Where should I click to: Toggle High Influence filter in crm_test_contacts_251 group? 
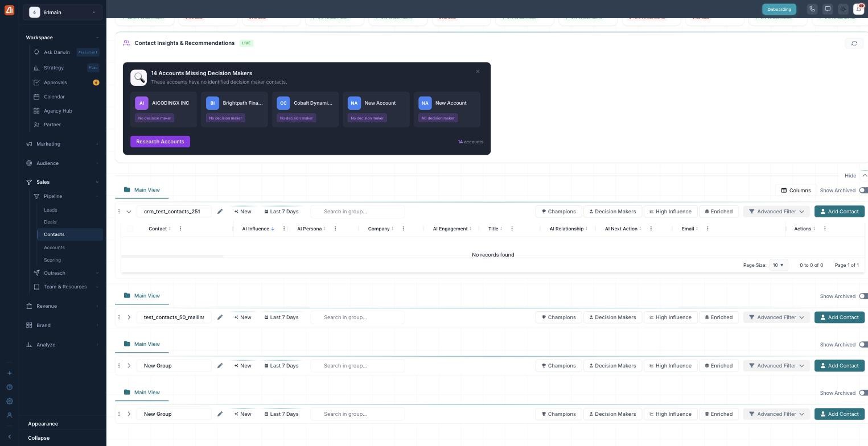point(670,212)
